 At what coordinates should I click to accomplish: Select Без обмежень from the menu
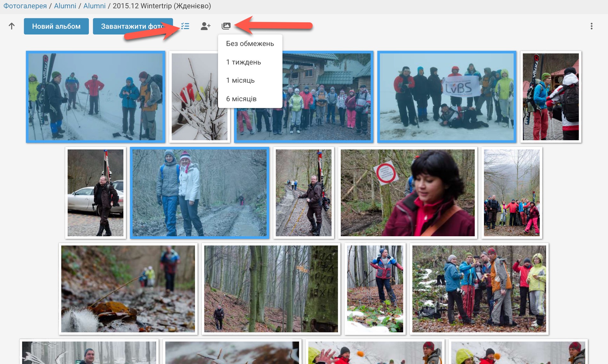250,44
